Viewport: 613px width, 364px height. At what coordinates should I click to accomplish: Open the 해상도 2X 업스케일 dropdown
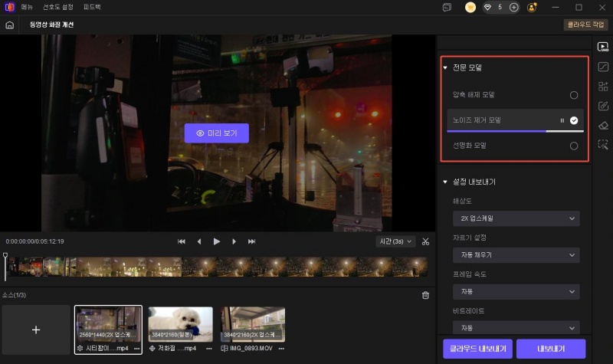pyautogui.click(x=516, y=218)
